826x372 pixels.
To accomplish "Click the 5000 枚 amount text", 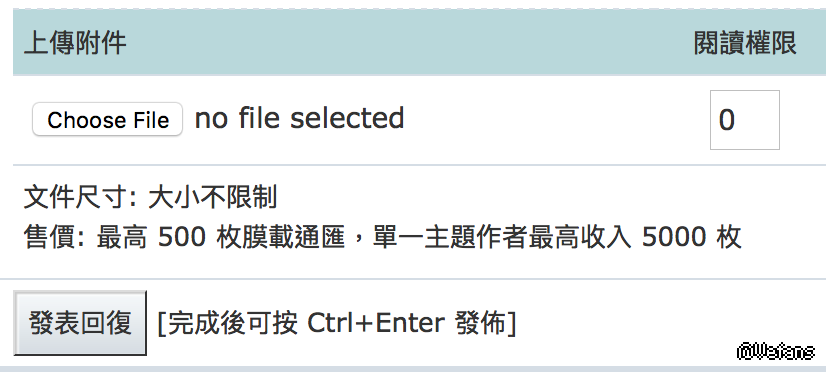I will (x=692, y=237).
